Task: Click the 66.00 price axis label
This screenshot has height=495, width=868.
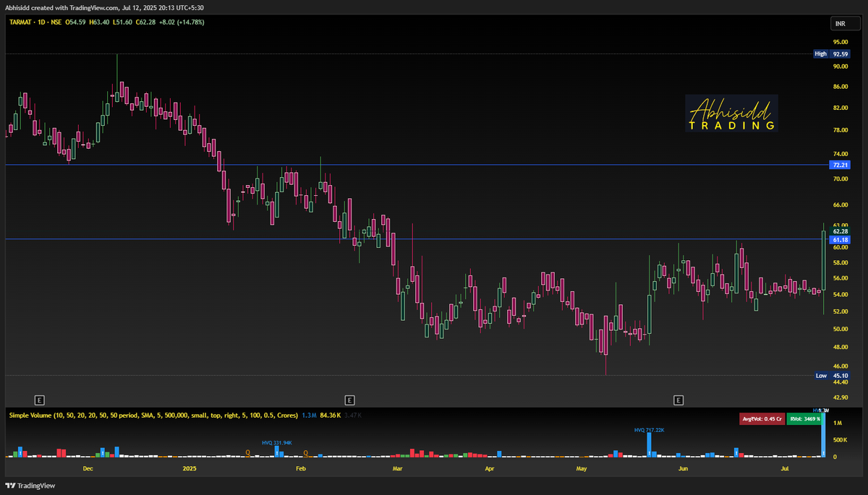Action: (x=840, y=205)
